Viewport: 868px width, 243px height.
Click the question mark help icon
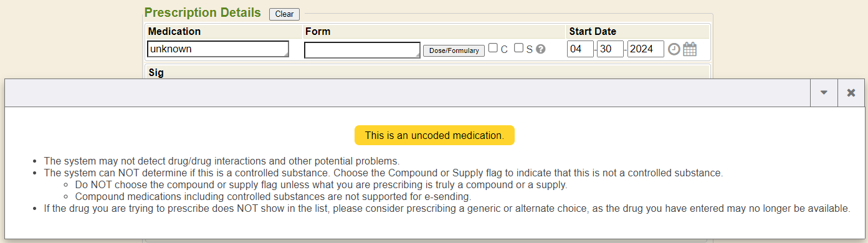(541, 49)
